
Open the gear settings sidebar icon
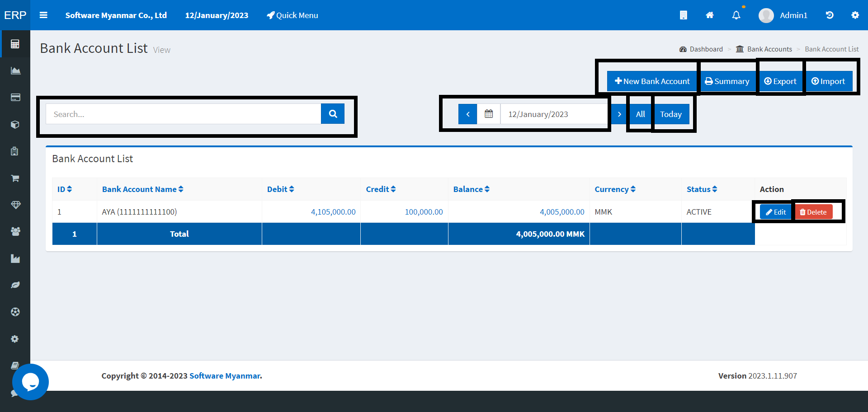tap(15, 339)
